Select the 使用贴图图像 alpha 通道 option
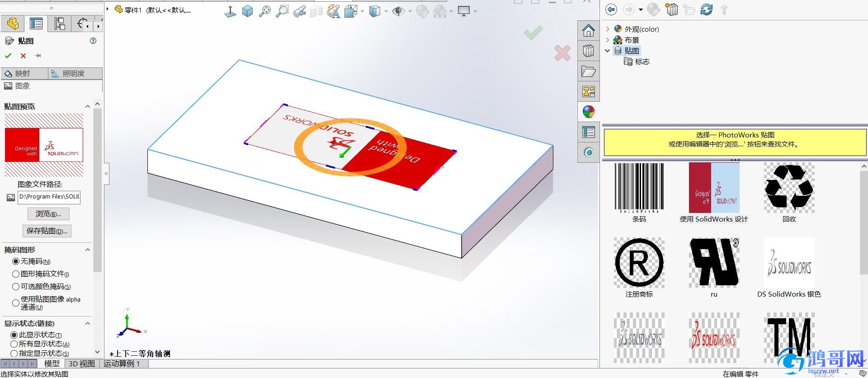The width and height of the screenshot is (868, 378). pos(16,303)
